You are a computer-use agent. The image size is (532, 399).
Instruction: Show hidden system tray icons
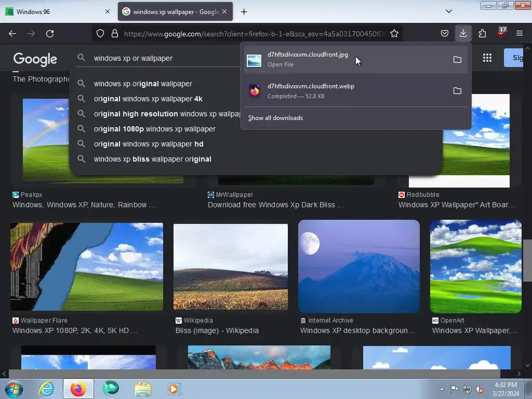pos(442,389)
